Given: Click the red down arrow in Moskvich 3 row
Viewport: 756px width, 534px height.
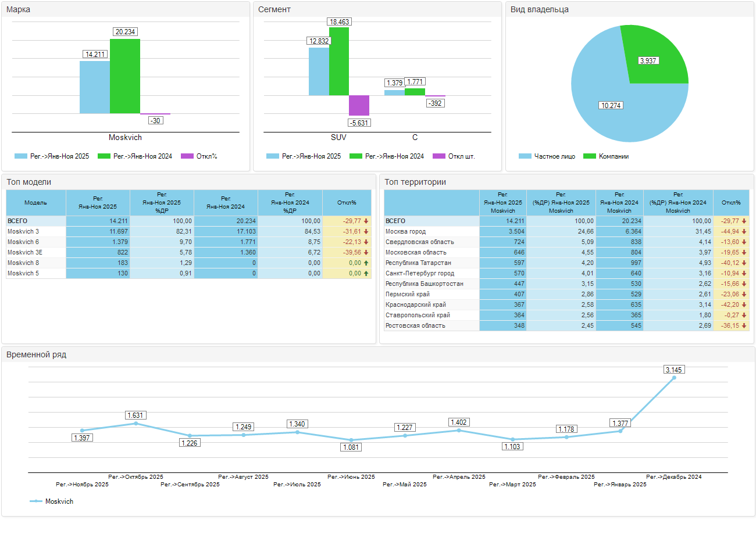Looking at the screenshot, I should click(366, 231).
